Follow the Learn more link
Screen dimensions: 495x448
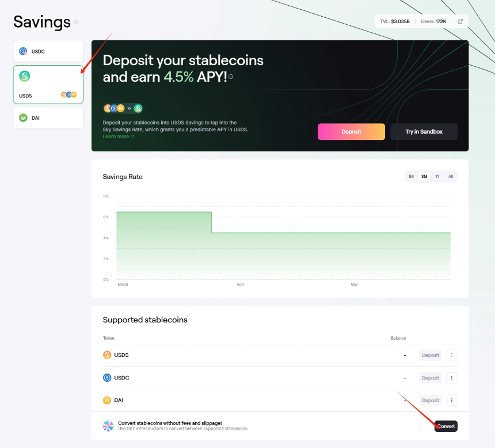(x=117, y=136)
